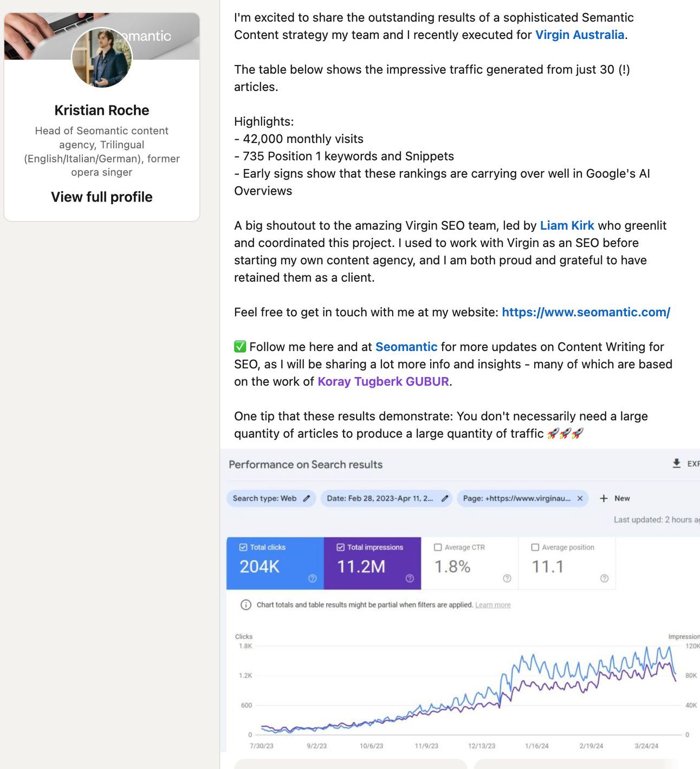Viewport: 700px width, 769px height.
Task: Click the Search type: Web filter chip
Action: point(271,498)
